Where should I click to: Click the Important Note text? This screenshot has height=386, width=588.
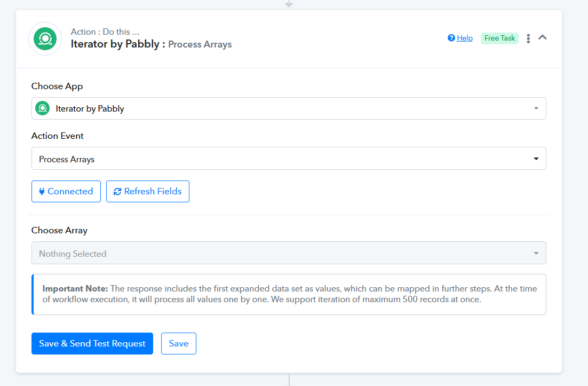point(289,294)
